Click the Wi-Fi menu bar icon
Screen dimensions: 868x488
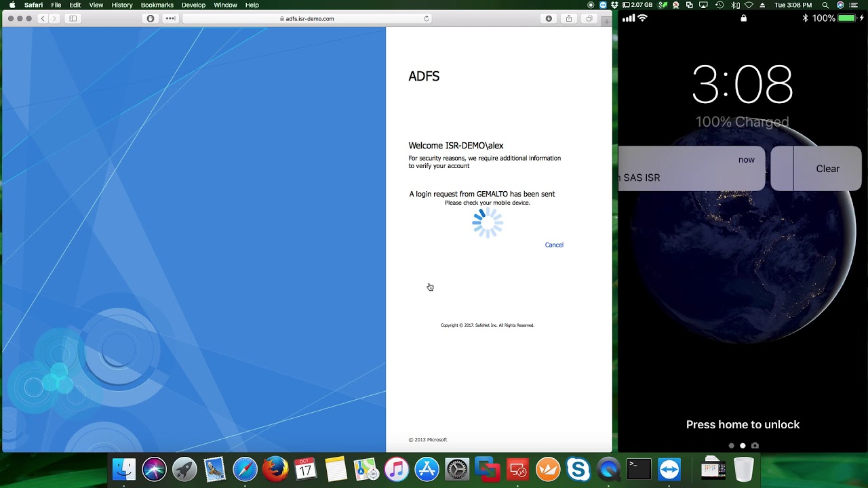click(749, 5)
